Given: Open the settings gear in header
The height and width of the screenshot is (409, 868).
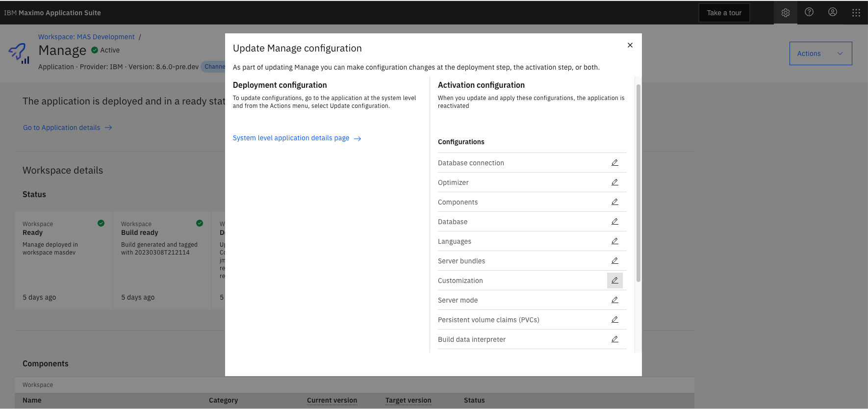Looking at the screenshot, I should (786, 13).
